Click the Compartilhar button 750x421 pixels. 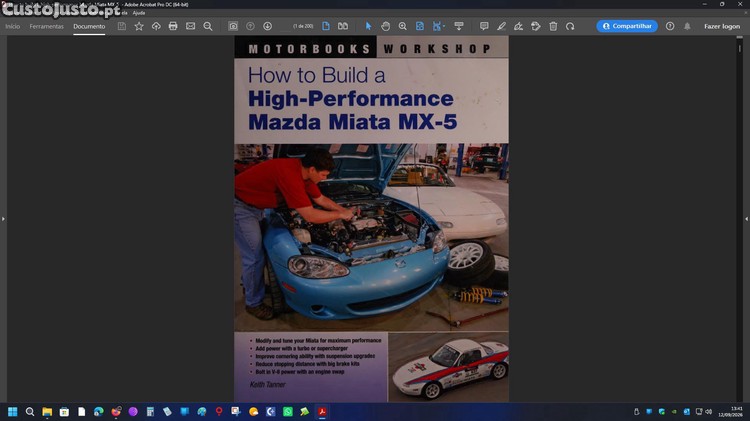tap(627, 26)
